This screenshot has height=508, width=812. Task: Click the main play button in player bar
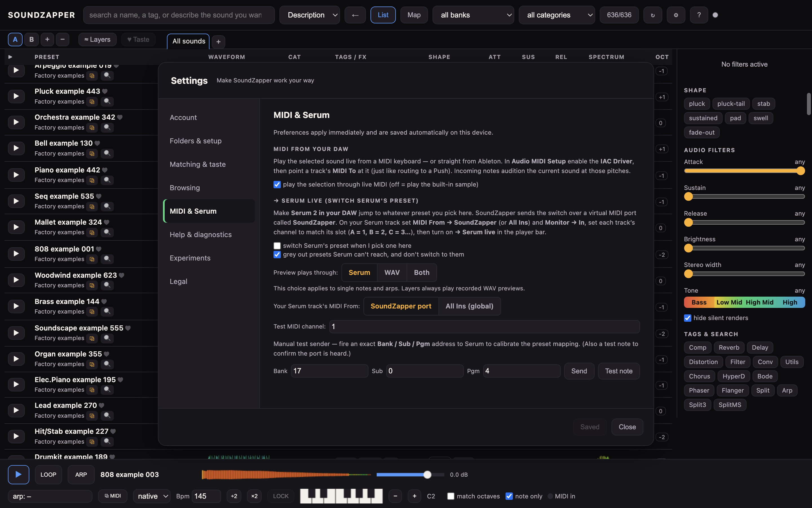pos(18,474)
